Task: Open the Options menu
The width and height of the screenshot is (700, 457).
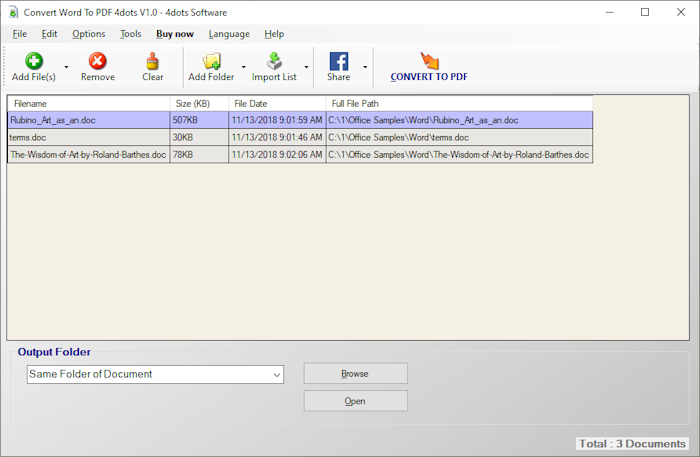Action: (88, 34)
